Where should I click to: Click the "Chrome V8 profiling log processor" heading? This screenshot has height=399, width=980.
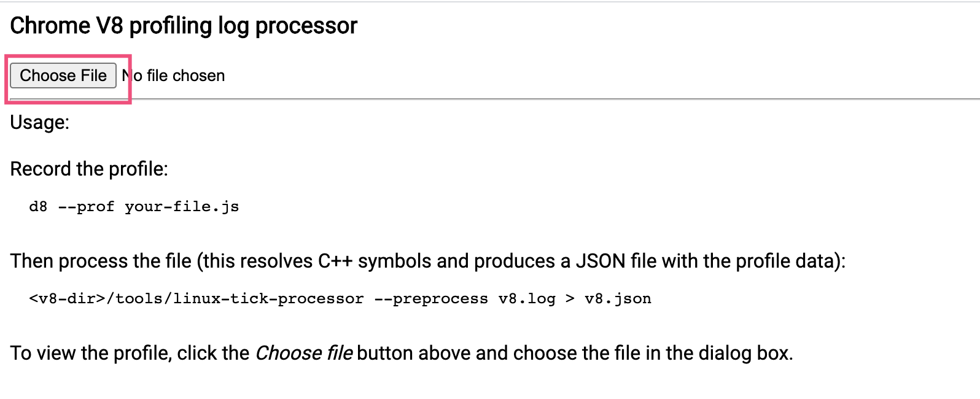pyautogui.click(x=184, y=26)
